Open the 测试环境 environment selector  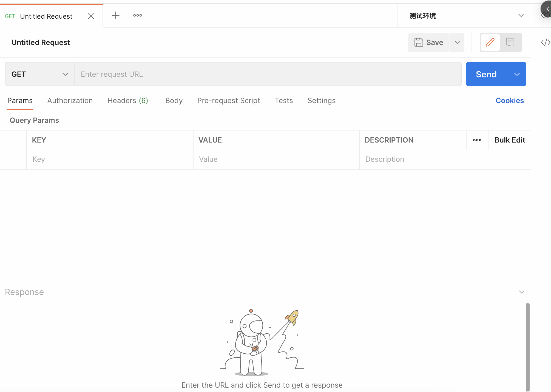(466, 16)
